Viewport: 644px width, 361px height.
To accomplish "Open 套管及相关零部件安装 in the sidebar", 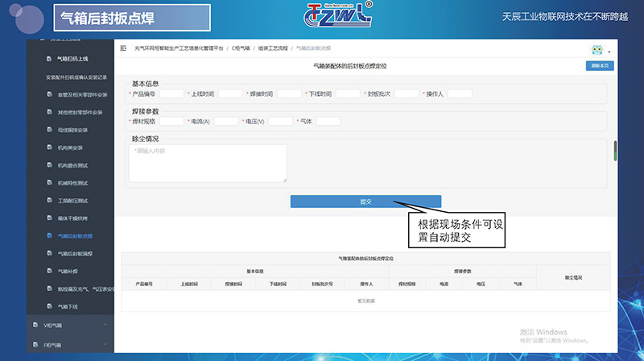I will (82, 95).
